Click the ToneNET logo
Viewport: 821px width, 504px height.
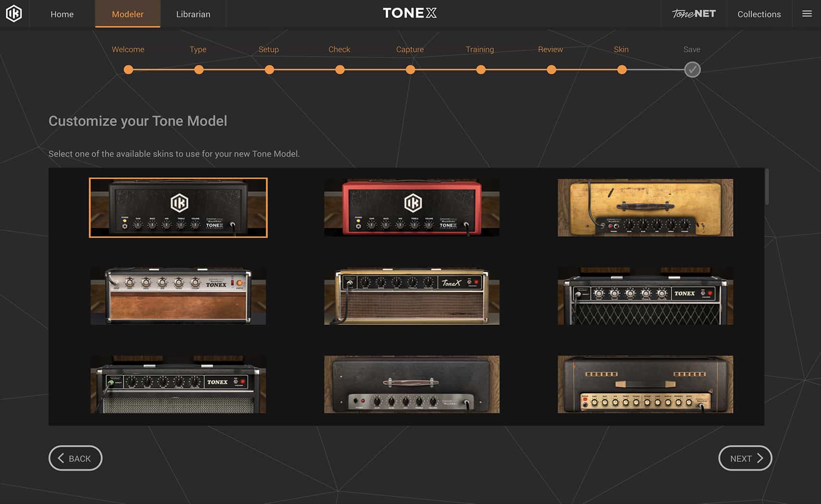693,14
